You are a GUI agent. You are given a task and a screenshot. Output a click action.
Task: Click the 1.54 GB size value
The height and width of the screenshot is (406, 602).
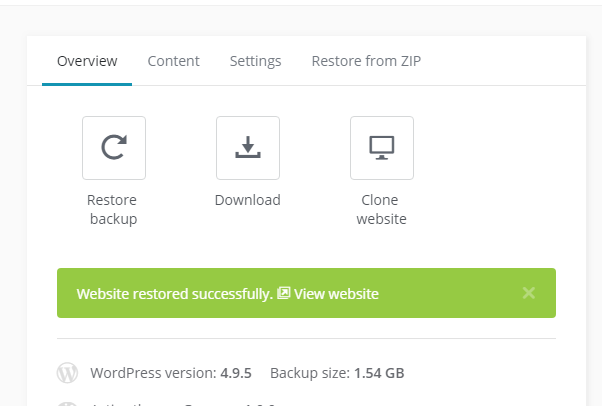tap(379, 374)
